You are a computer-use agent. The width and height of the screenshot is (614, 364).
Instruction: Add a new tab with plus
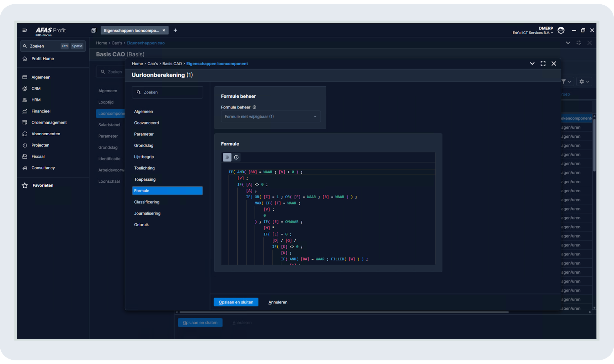tap(175, 30)
